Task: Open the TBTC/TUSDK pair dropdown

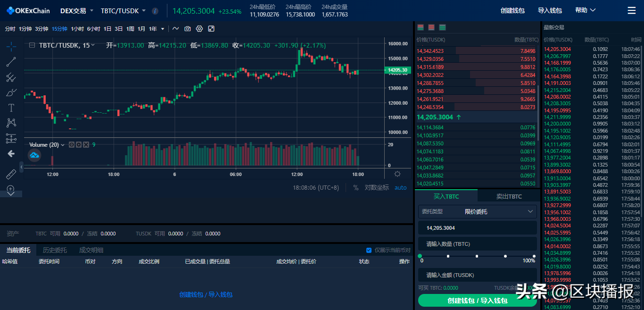Action: coord(123,11)
